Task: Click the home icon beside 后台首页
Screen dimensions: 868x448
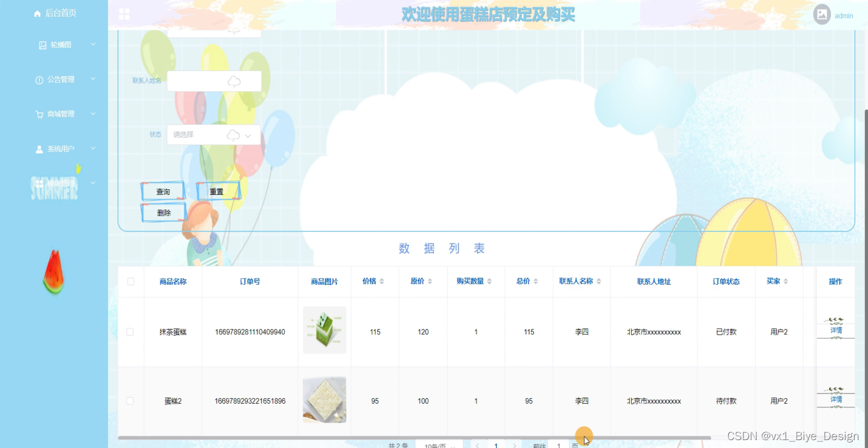Action: 38,13
